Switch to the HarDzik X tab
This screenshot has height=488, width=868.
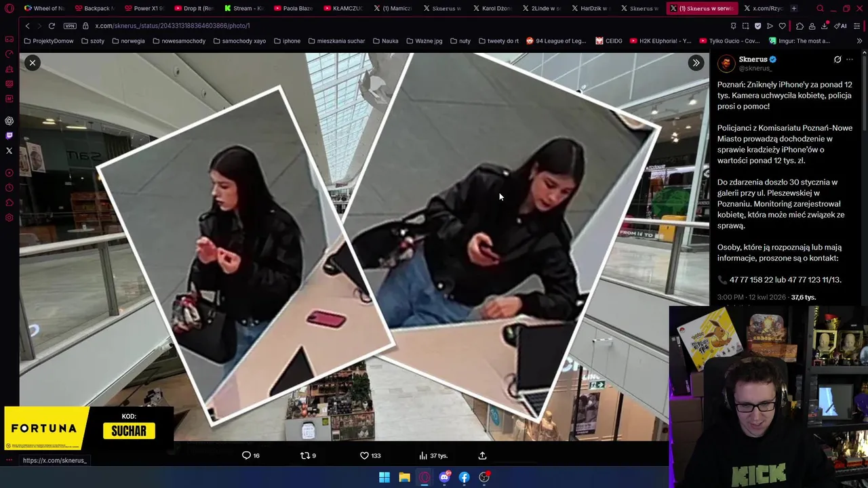[x=592, y=8]
